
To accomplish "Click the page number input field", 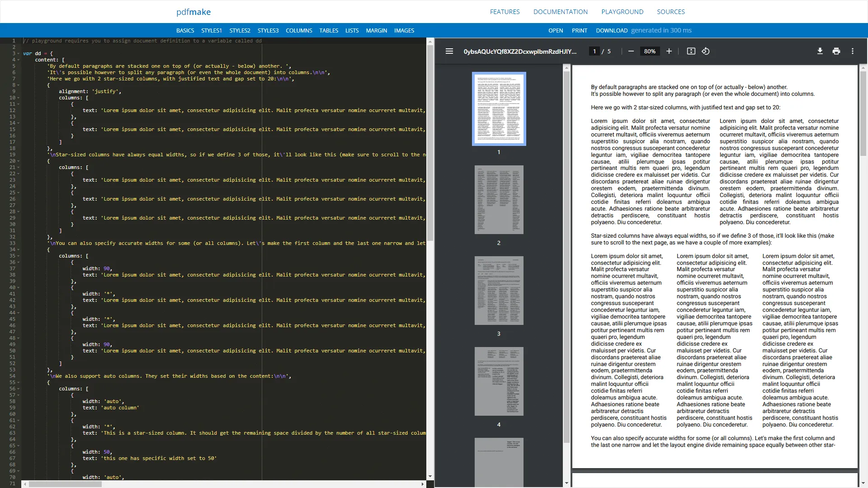I will pos(594,51).
